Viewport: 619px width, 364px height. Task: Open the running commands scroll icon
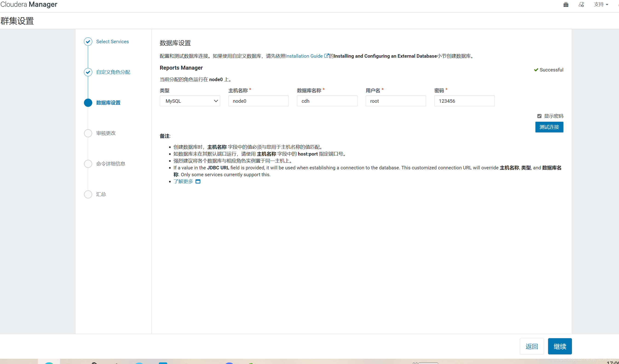click(x=581, y=4)
